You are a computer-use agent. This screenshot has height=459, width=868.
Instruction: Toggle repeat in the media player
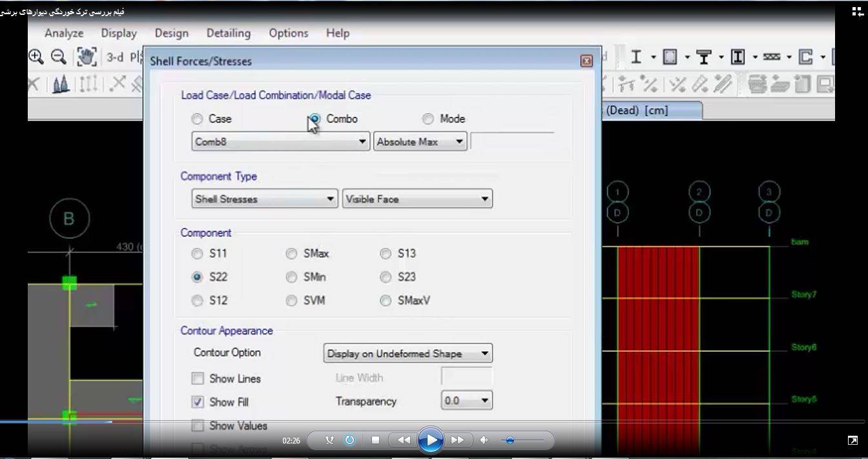349,440
